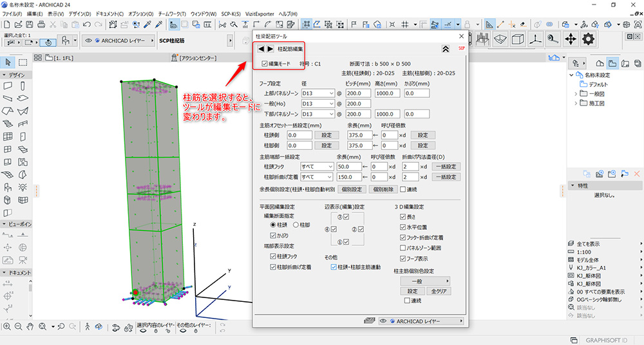Open the デザイン(D) menu

coord(80,14)
